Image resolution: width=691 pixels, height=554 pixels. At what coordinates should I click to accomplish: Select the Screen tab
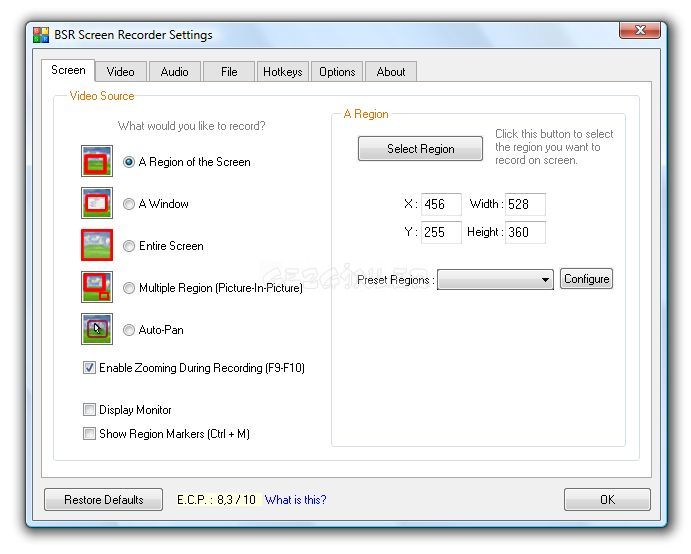click(68, 70)
